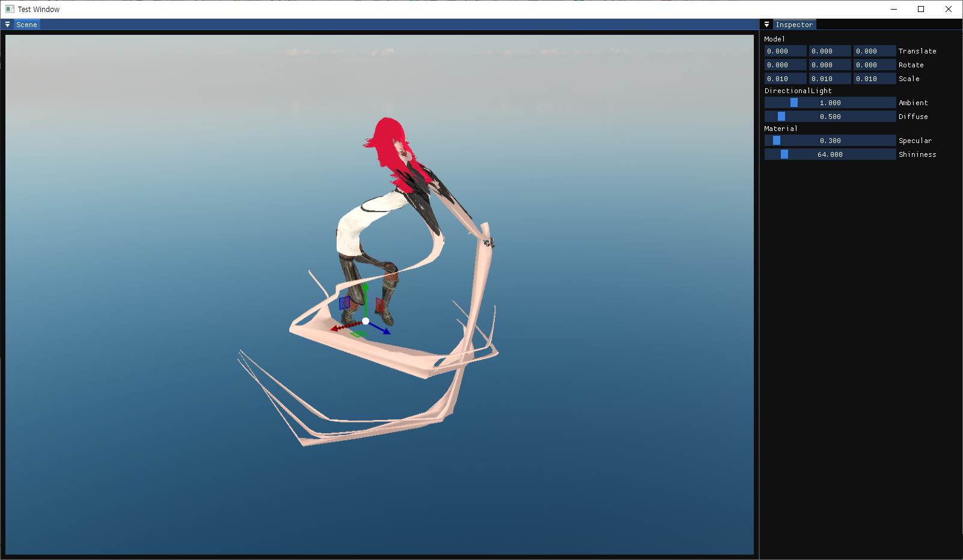The image size is (963, 560).
Task: Click the blue plane handle of gizmo
Action: point(344,302)
